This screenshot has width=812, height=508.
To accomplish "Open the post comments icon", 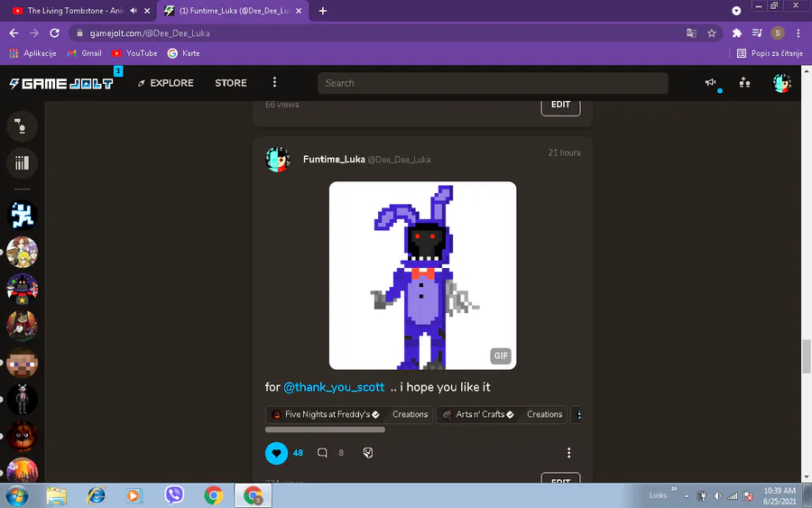I will (322, 453).
